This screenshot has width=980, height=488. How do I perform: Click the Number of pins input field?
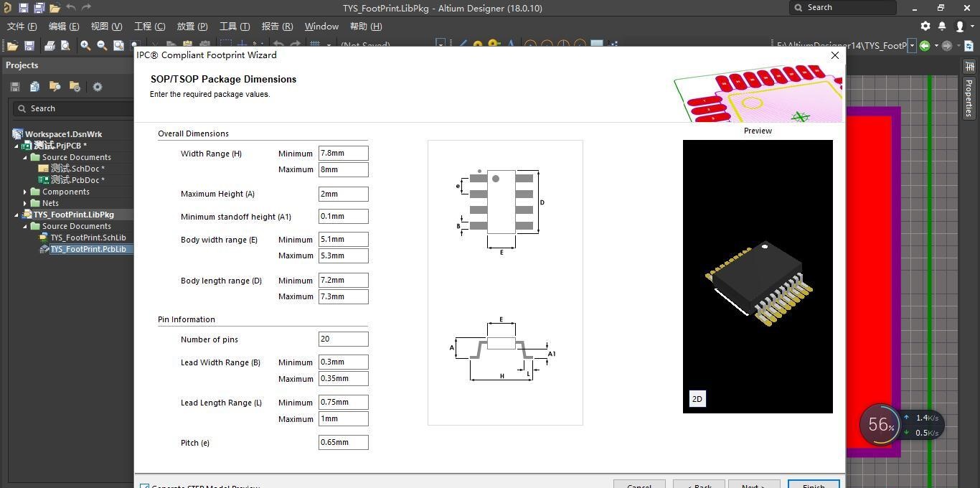coord(343,339)
